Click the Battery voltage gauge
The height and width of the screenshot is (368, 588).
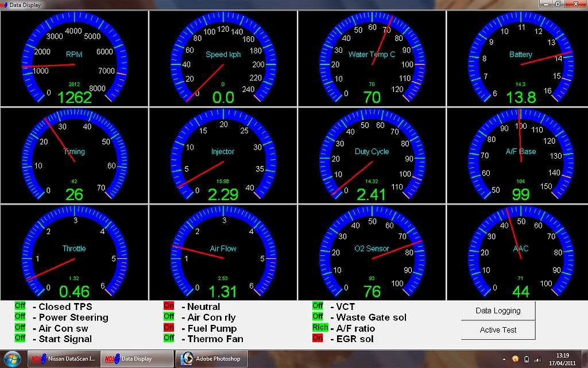[520, 58]
